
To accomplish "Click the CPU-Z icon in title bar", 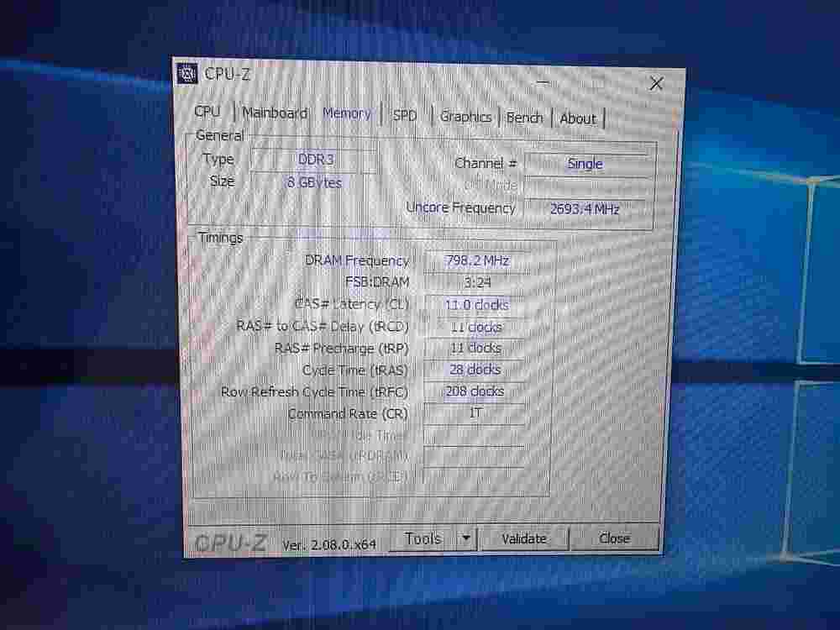I will (188, 73).
